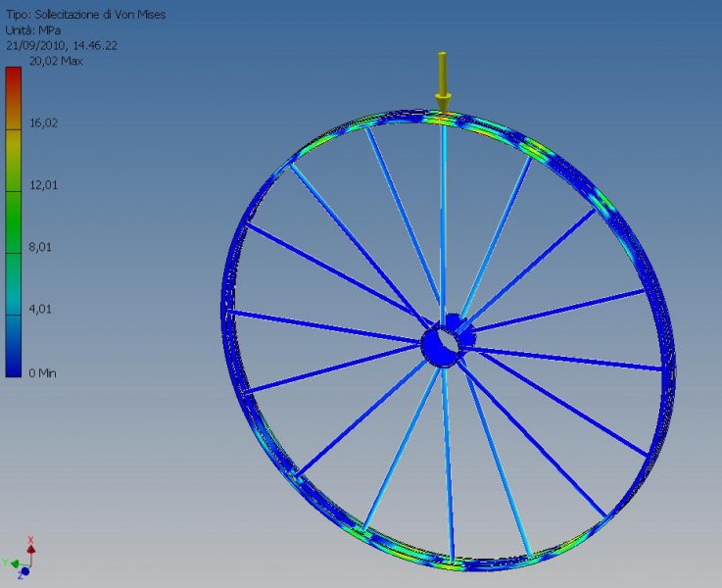Screen dimensions: 722x588
Task: Click the '8,01' legend value
Action: click(x=40, y=247)
